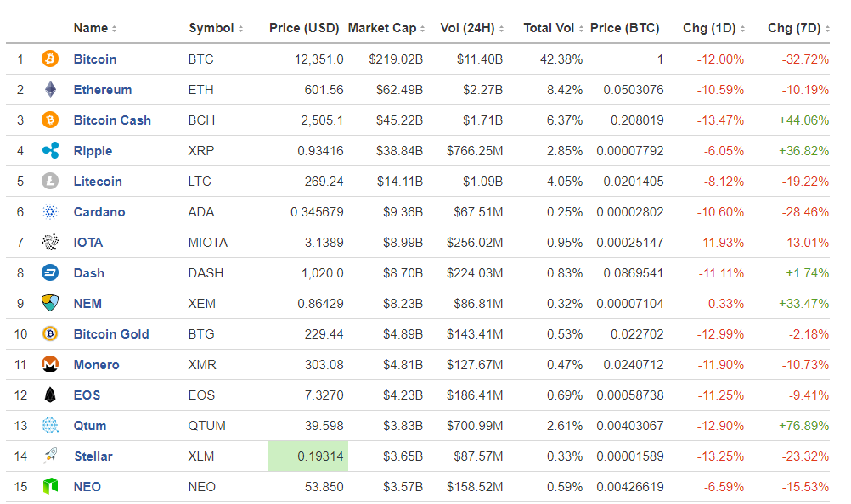Click the IOTA name link
This screenshot has width=851, height=504.
(x=88, y=243)
